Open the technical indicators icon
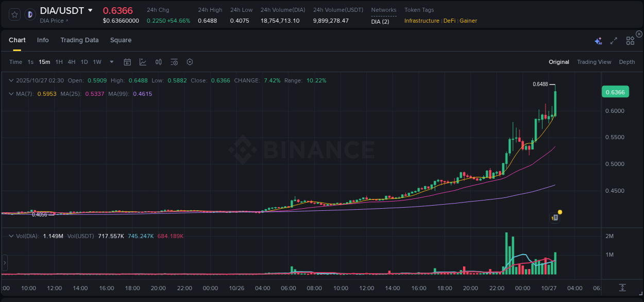 (x=174, y=62)
